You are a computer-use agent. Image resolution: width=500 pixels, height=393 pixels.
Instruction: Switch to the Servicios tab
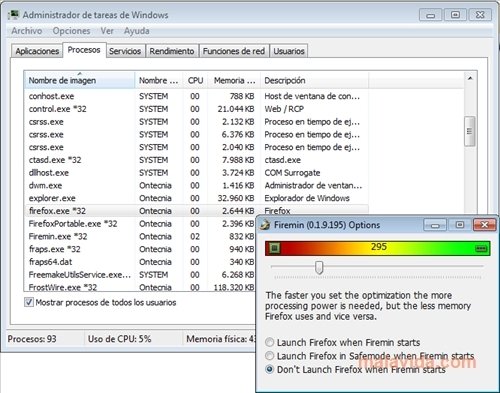pyautogui.click(x=125, y=51)
